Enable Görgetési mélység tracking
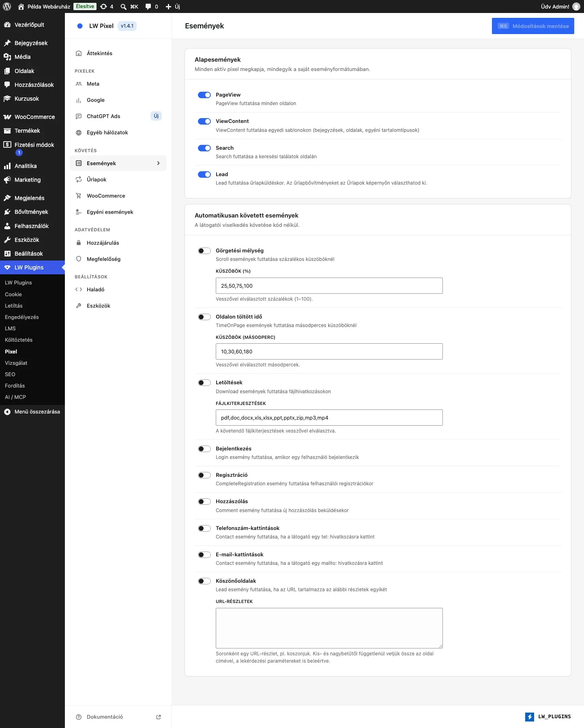 [204, 251]
